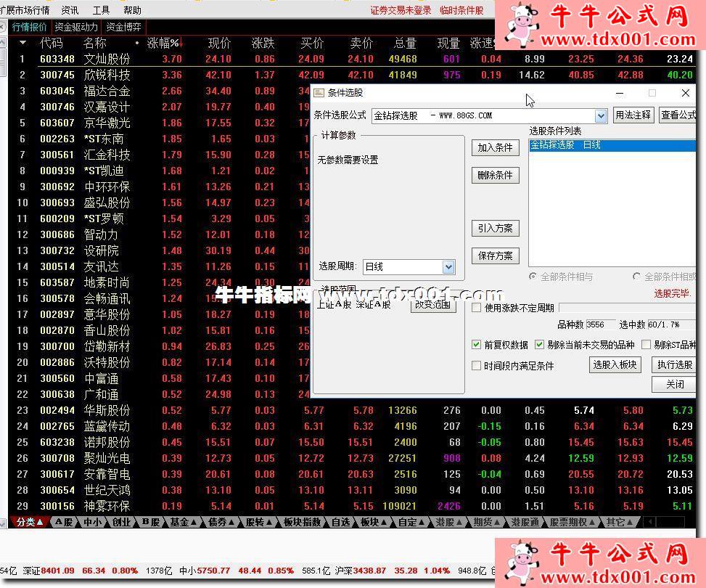706x588 pixels.
Task: Sort by 总量 column header
Action: point(405,44)
